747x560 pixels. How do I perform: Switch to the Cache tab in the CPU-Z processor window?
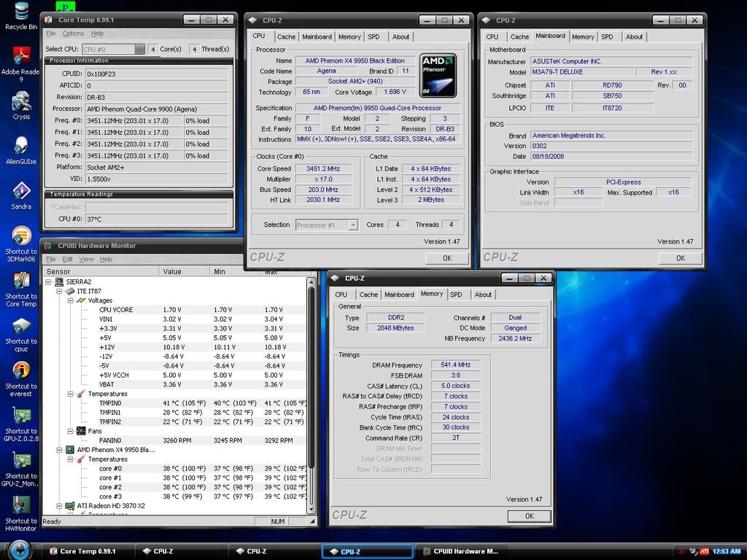286,36
